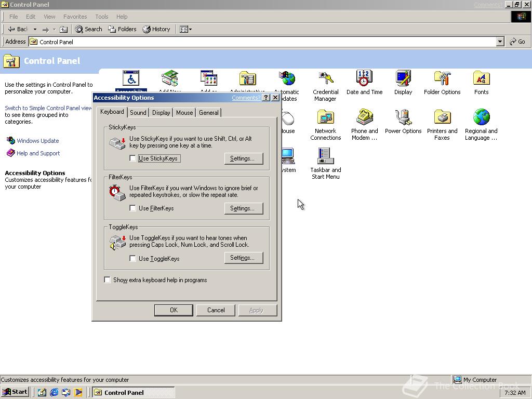Open the Help menu
This screenshot has width=532, height=399.
(x=122, y=17)
